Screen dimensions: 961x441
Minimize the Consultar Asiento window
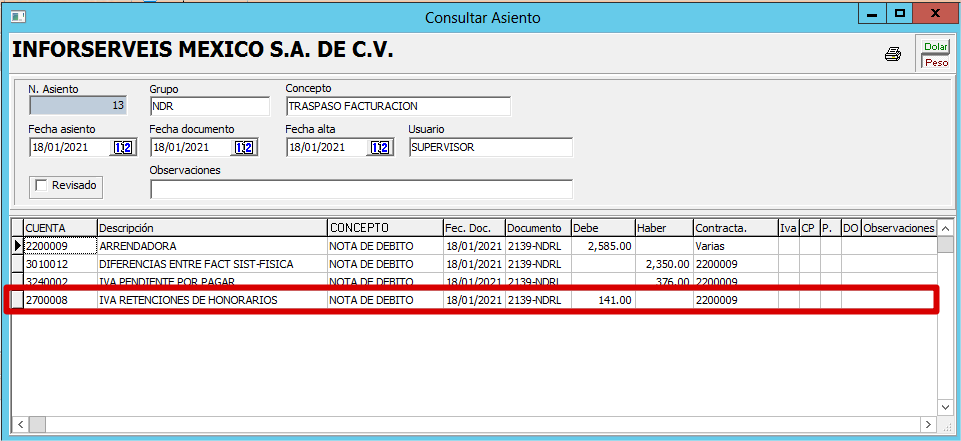tap(872, 13)
